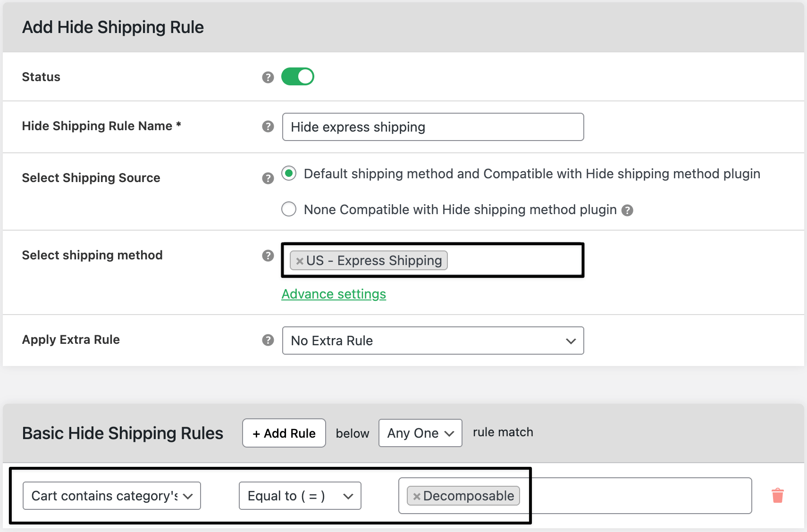Remove the Decomposable category tag
Image resolution: width=807 pixels, height=532 pixels.
416,496
